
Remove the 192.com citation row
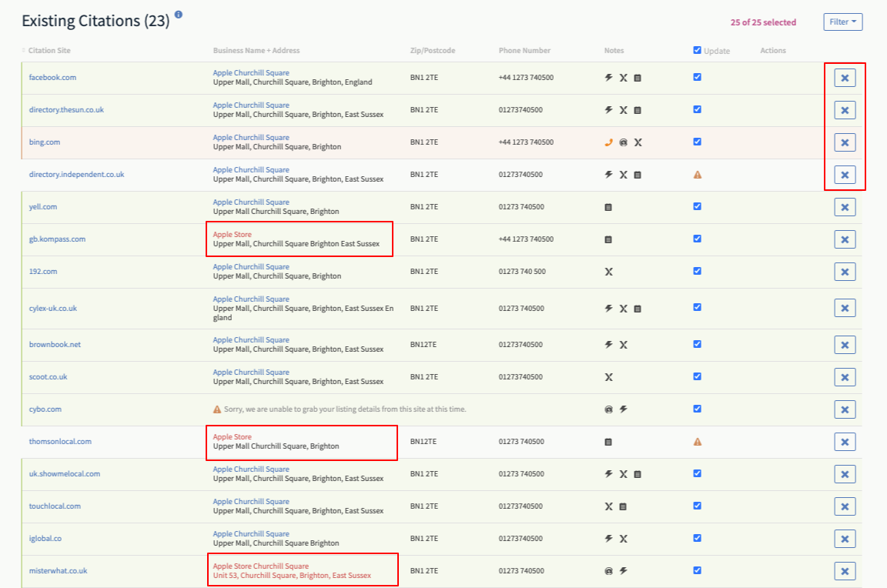coord(845,272)
